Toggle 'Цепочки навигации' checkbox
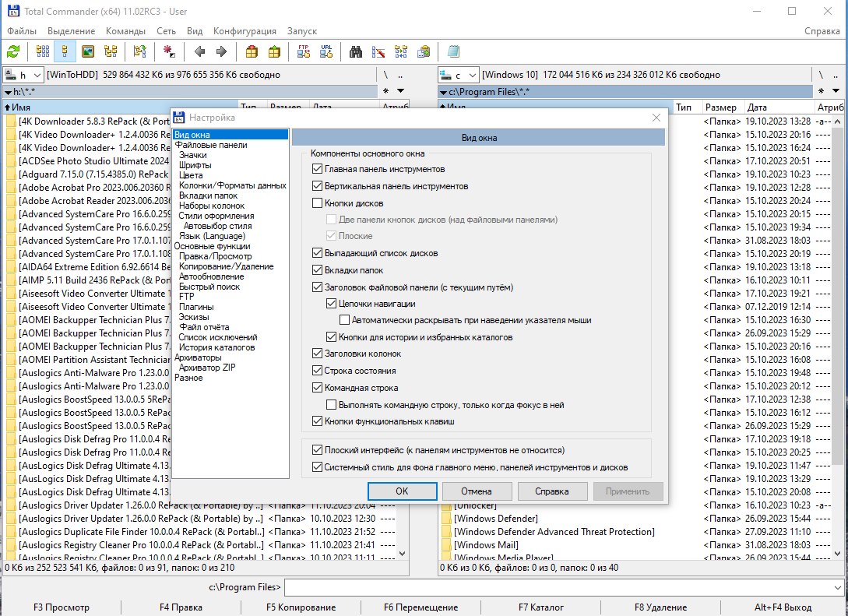848x616 pixels. (332, 304)
